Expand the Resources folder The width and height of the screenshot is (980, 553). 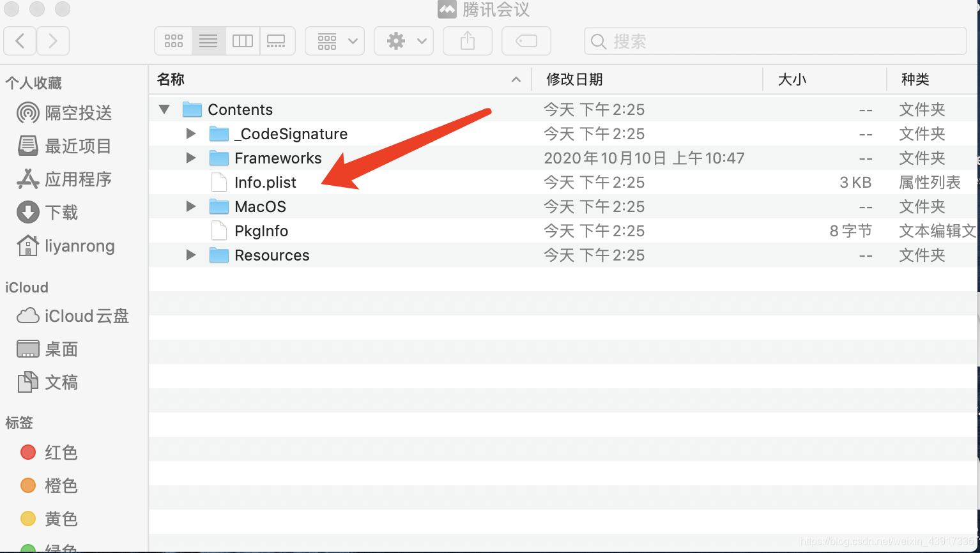[x=190, y=255]
